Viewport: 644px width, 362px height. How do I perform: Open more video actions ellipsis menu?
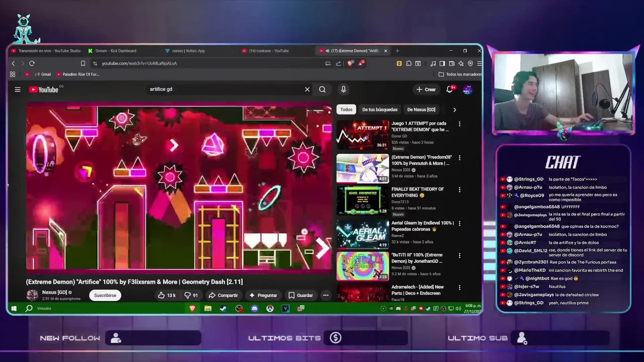click(x=326, y=296)
